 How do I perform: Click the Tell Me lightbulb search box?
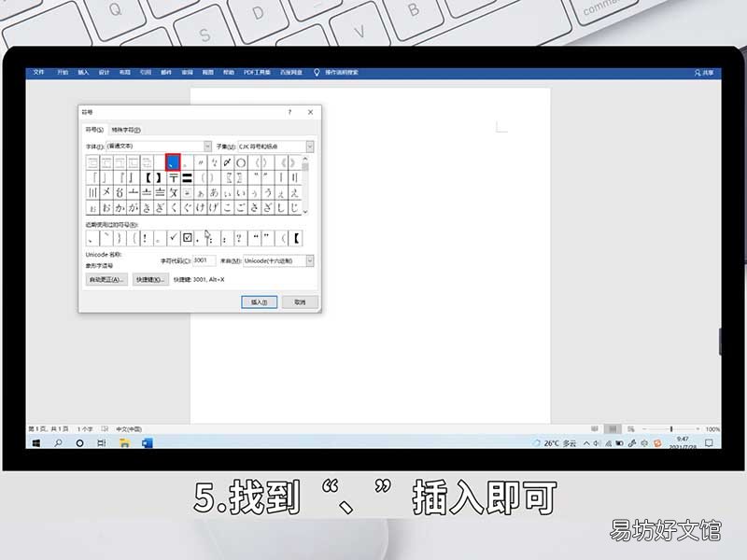click(x=336, y=73)
